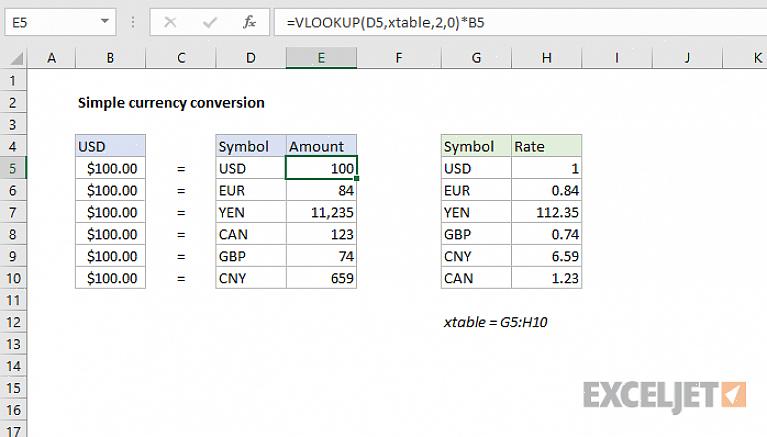This screenshot has height=437, width=767.
Task: Select the title cell Simple currency conversion
Action: tap(170, 102)
